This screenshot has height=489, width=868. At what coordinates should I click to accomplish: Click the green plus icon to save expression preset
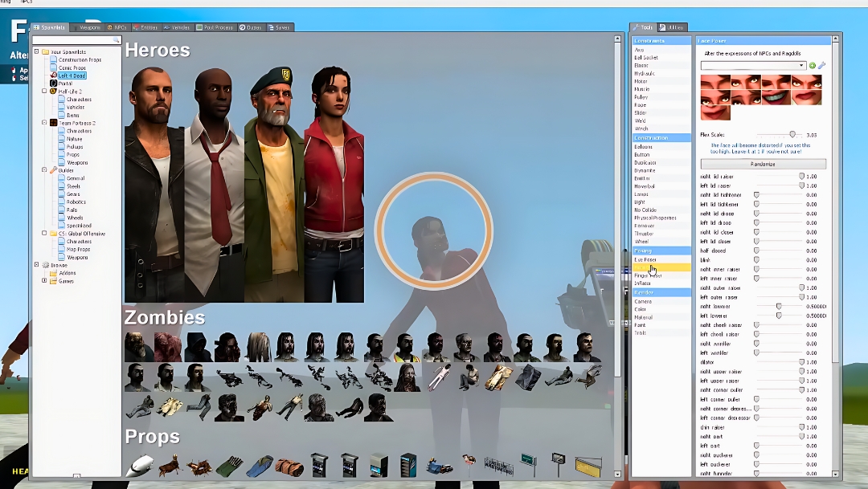(x=813, y=65)
